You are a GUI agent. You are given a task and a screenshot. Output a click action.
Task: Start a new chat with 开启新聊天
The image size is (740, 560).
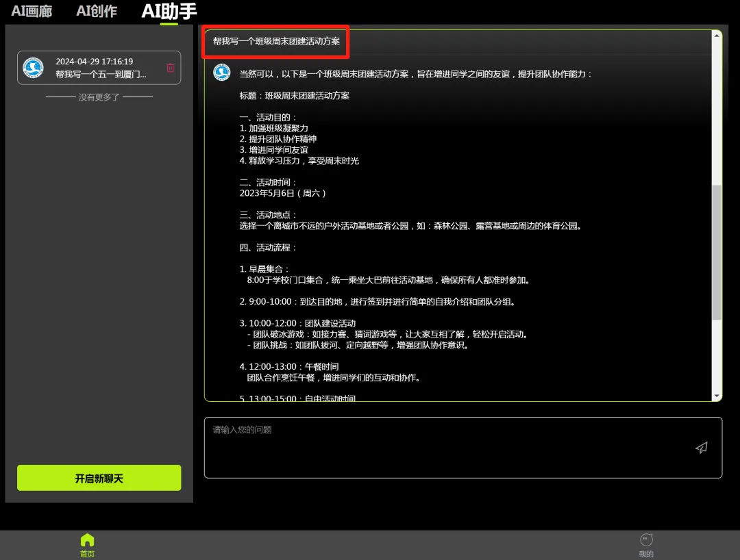pyautogui.click(x=99, y=478)
